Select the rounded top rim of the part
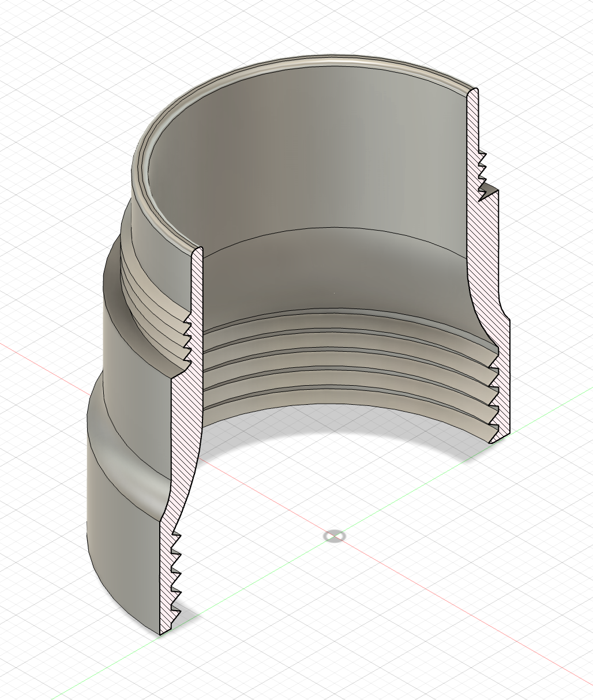The width and height of the screenshot is (593, 700). pos(300,62)
